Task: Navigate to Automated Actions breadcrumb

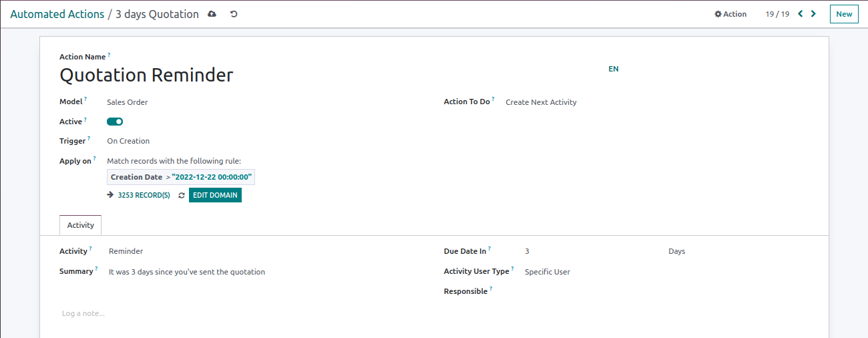Action: [x=57, y=14]
